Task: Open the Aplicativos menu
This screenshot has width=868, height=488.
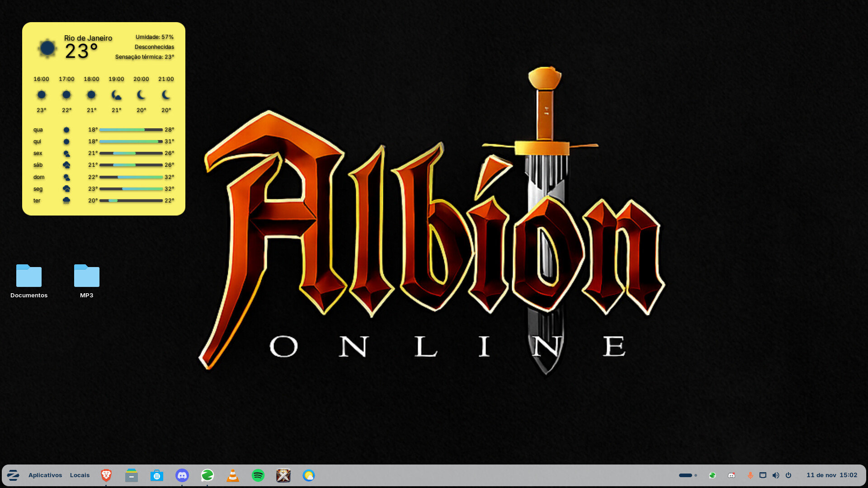Action: point(45,475)
